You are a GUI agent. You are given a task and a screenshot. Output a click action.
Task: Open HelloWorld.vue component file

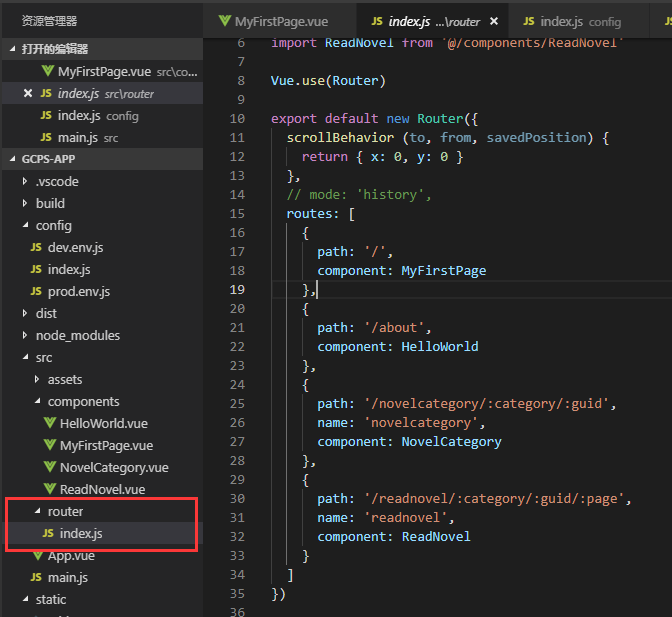pos(104,423)
